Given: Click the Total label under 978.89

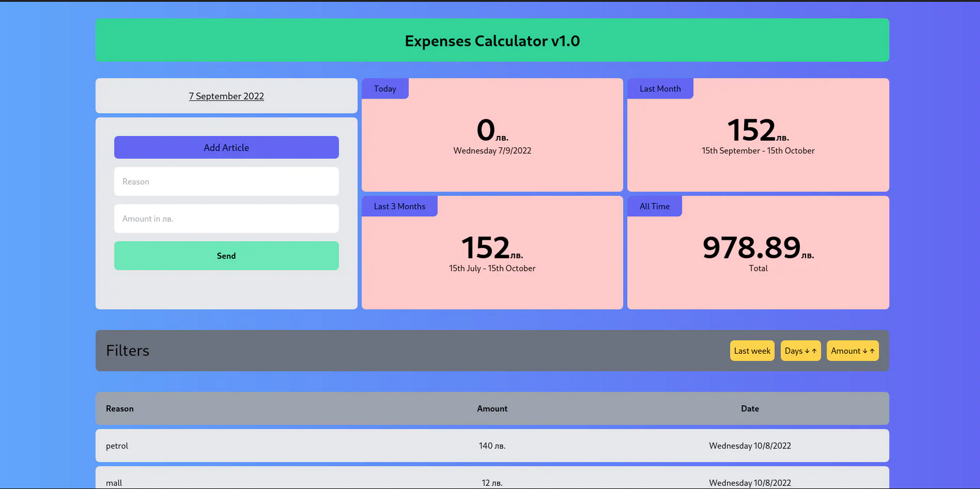Looking at the screenshot, I should (758, 268).
